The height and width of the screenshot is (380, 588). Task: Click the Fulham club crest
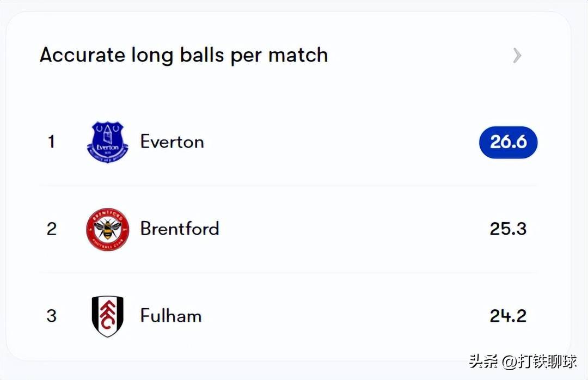point(108,316)
